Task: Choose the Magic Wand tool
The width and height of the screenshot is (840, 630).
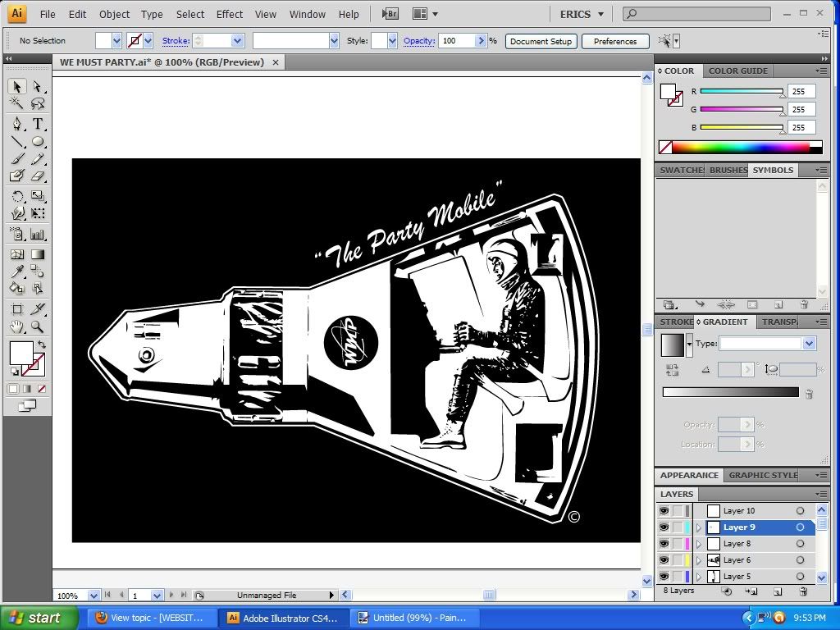Action: 17,103
